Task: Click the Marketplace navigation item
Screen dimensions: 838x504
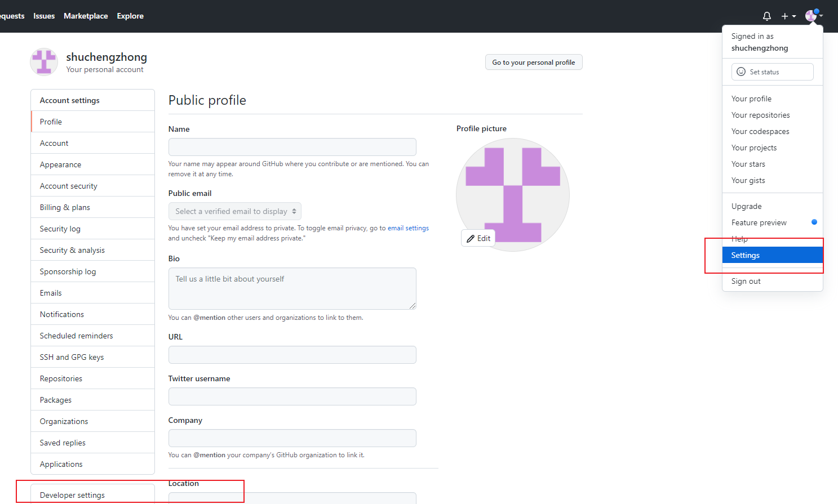Action: coord(86,16)
